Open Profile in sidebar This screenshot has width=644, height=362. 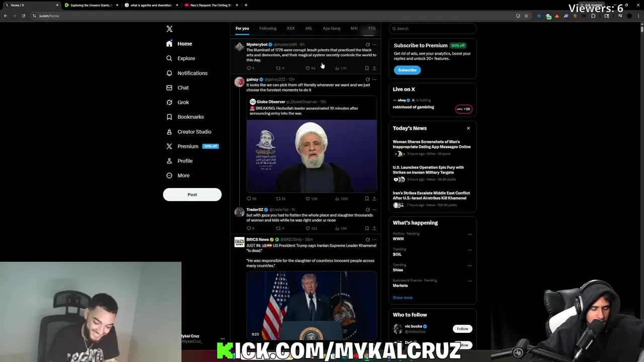[x=180, y=161]
